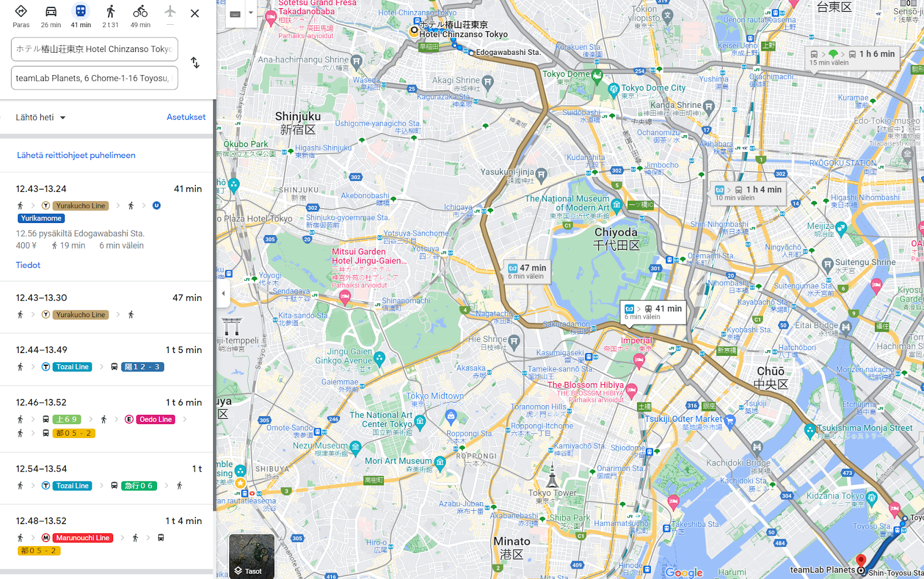This screenshot has width=924, height=579.
Task: Click the Yurakucho Line badge in first route
Action: [x=81, y=206]
